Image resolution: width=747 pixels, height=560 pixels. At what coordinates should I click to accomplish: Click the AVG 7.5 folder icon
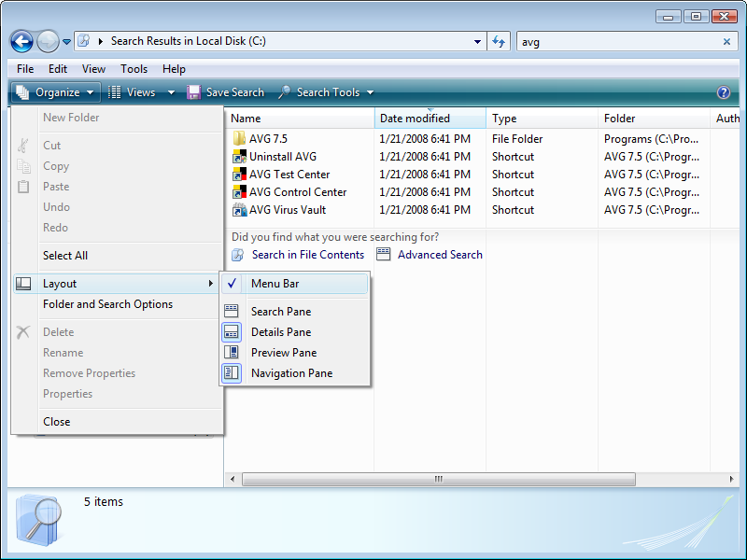point(239,138)
